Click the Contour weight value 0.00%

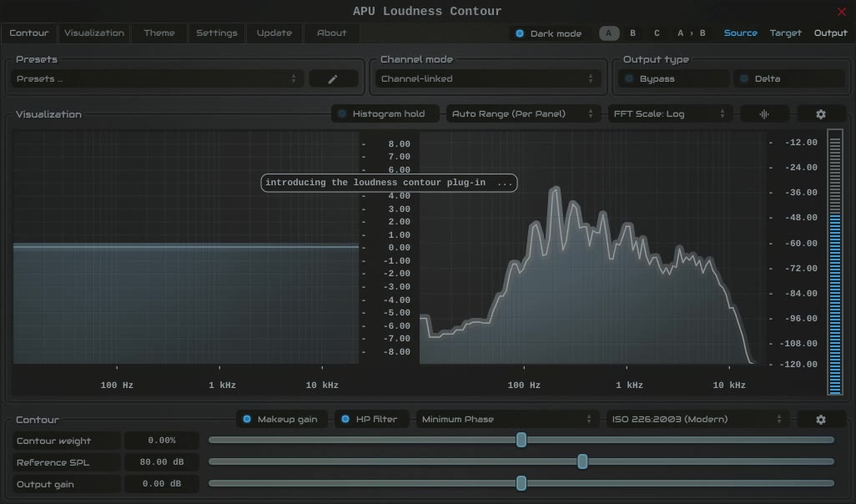[162, 441]
